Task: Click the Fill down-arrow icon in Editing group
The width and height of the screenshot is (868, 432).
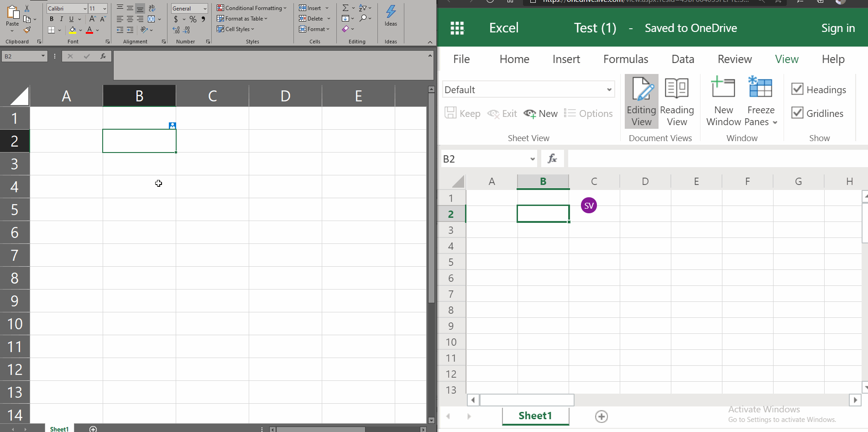Action: (345, 19)
